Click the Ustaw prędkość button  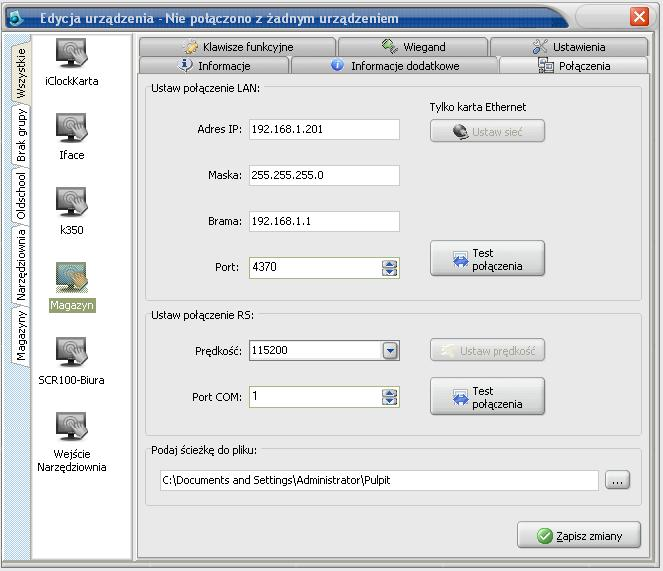[487, 351]
